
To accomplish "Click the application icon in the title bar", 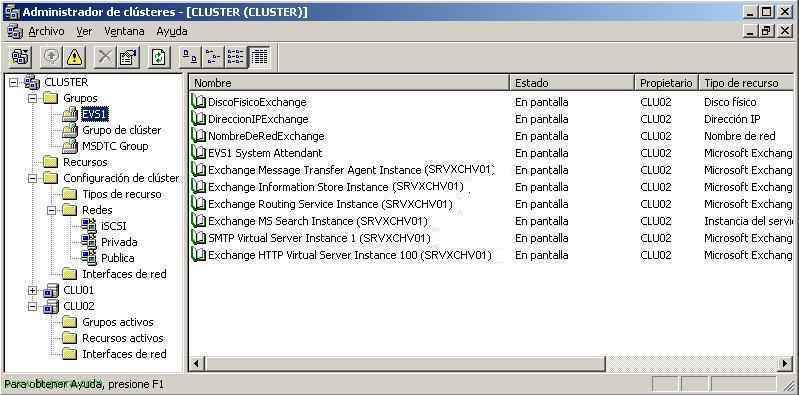I will point(11,12).
